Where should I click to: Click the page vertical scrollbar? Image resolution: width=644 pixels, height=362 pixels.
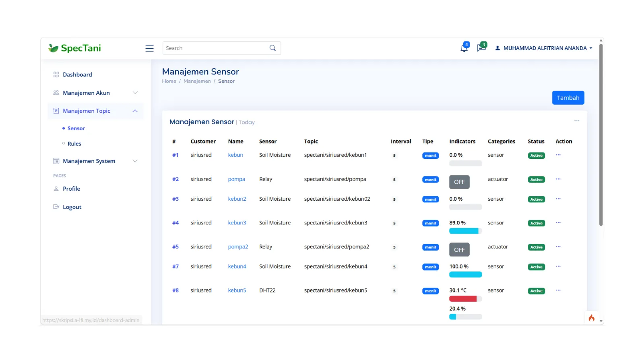tap(601, 135)
